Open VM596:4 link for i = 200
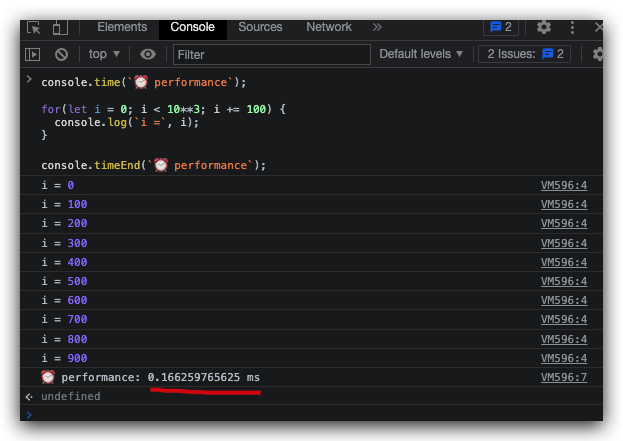Screen dimensions: 623x441 point(564,223)
